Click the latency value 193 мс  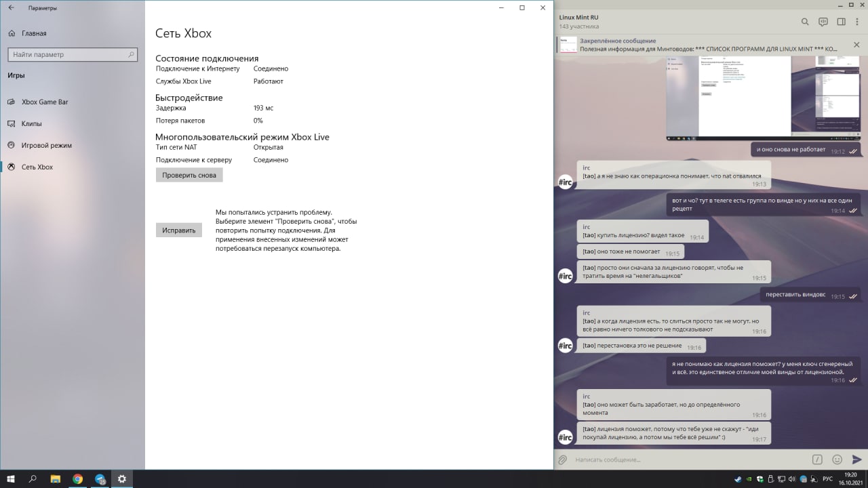tap(263, 108)
